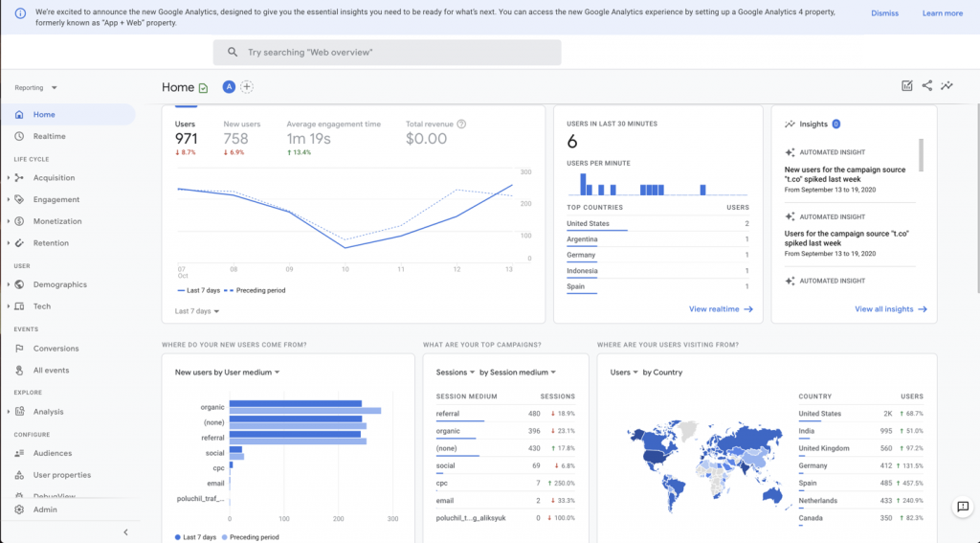Click the Total revenue help icon
The height and width of the screenshot is (543, 980).
click(461, 124)
